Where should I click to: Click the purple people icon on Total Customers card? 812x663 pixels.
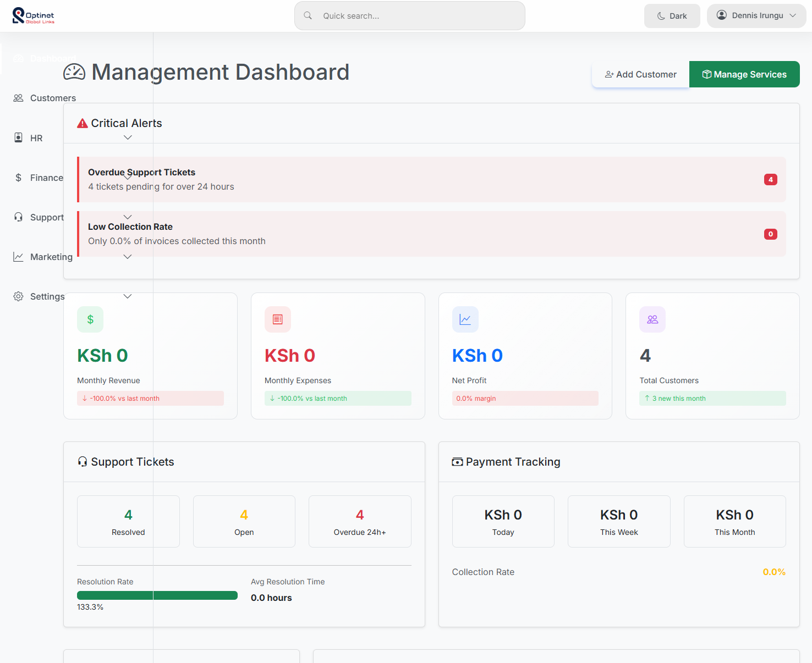[x=652, y=319]
